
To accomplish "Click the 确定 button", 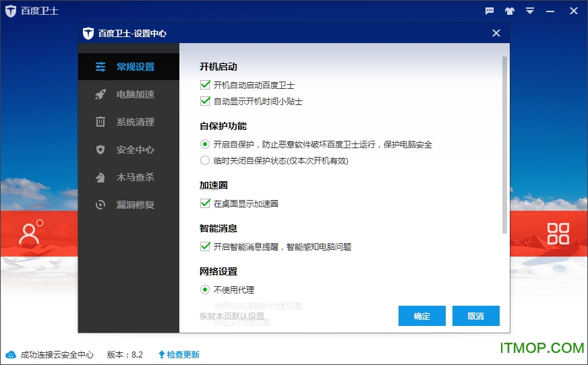I will [x=422, y=316].
